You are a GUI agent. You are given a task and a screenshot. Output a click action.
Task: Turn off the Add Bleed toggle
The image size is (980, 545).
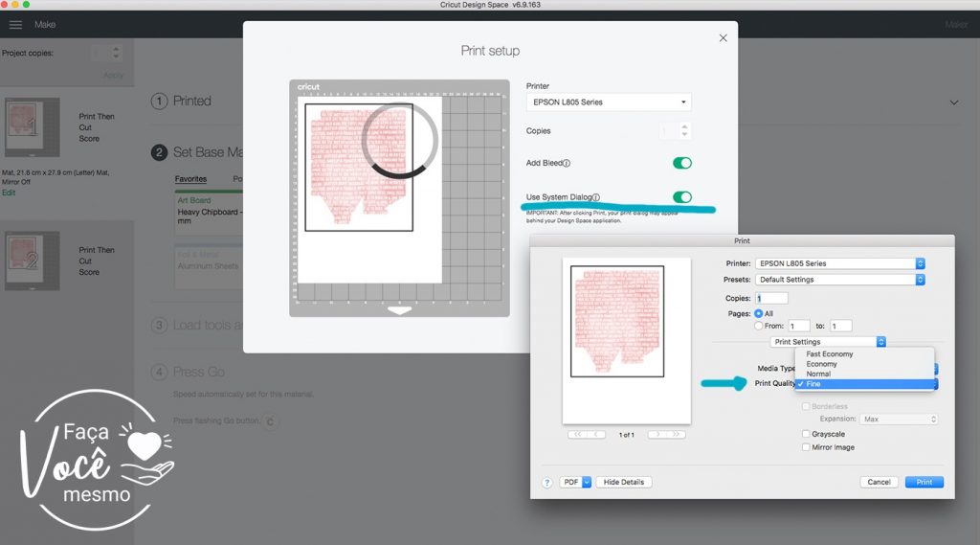coord(681,164)
